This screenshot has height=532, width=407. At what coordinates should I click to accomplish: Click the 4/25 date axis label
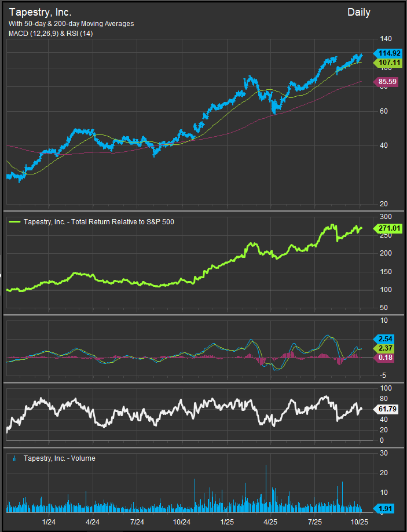click(x=270, y=522)
